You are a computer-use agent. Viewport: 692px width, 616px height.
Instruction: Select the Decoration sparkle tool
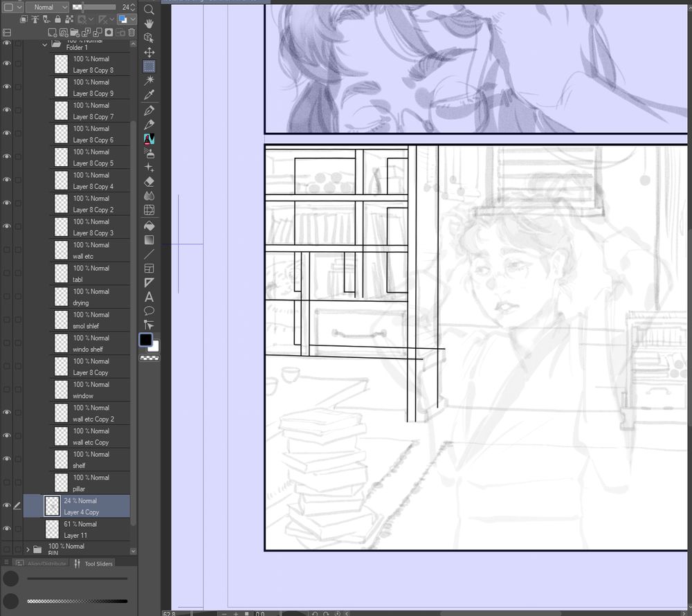149,167
